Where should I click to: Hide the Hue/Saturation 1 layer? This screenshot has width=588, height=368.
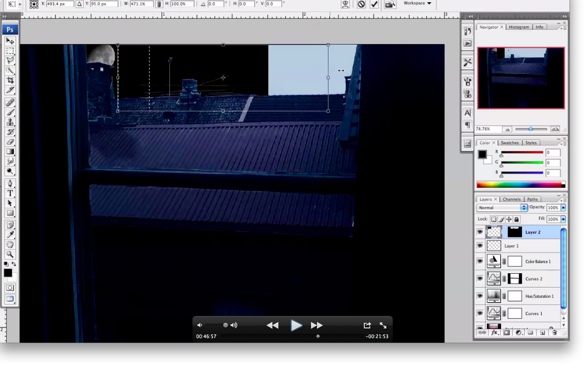[x=480, y=296]
